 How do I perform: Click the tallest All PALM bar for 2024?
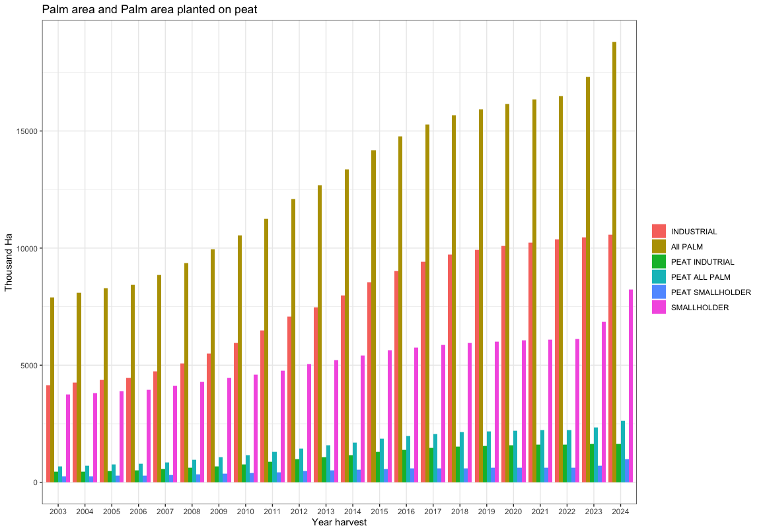pos(614,264)
